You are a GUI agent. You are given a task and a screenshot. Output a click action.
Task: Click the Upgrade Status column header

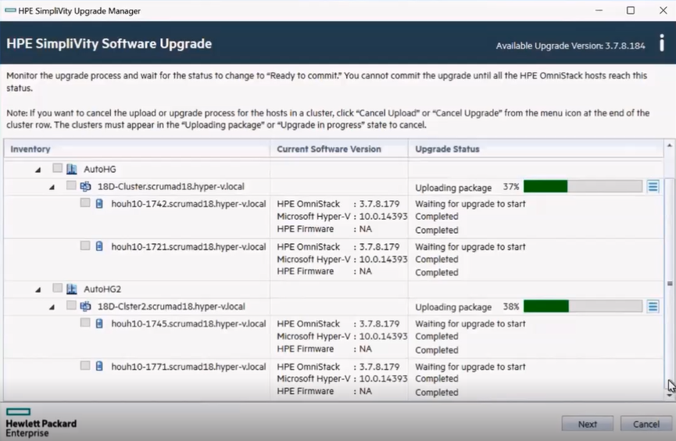[x=536, y=149]
